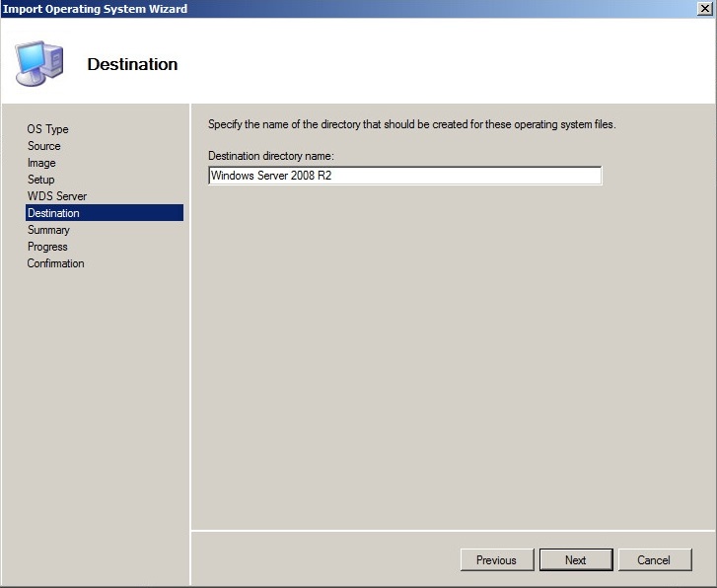The height and width of the screenshot is (588, 717).
Task: Cancel the import wizard
Action: [x=654, y=560]
